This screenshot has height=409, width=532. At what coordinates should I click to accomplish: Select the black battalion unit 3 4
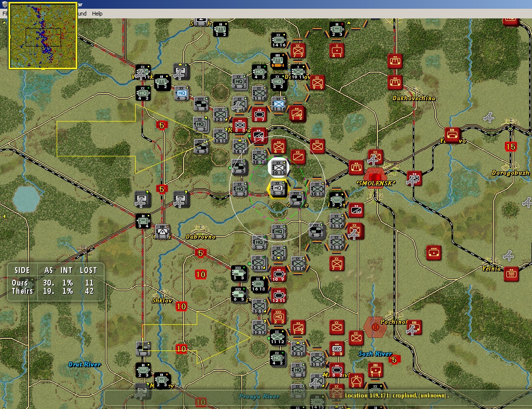tap(143, 221)
